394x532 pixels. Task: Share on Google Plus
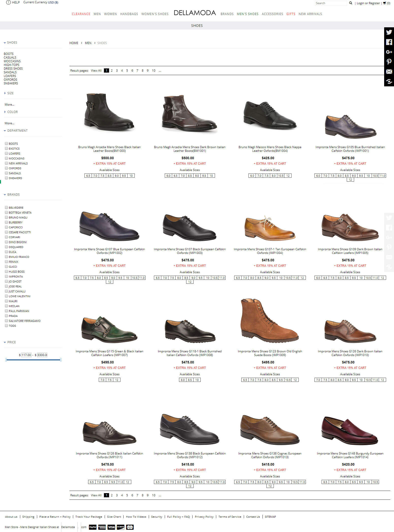(x=389, y=52)
